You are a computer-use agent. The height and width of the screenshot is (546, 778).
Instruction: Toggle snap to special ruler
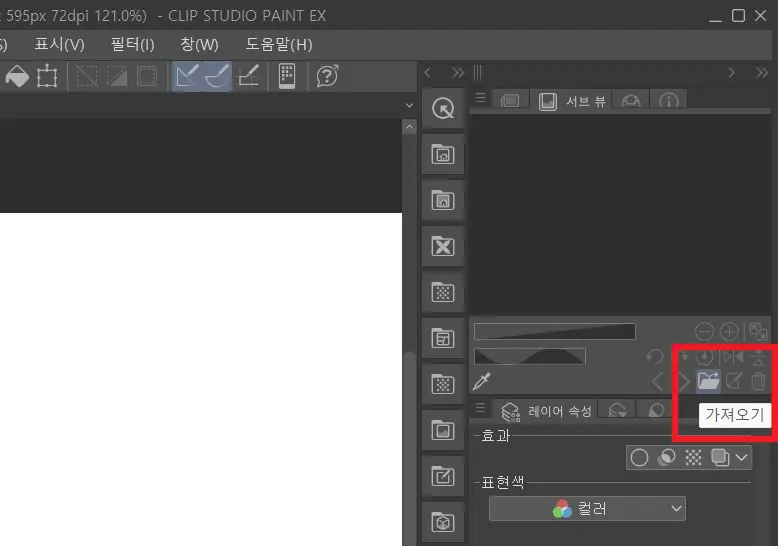point(217,76)
